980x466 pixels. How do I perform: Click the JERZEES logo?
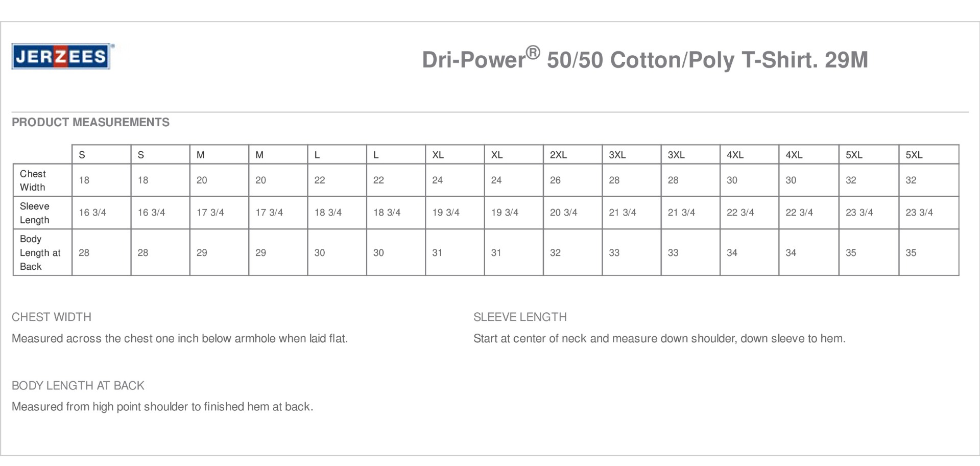tap(61, 56)
